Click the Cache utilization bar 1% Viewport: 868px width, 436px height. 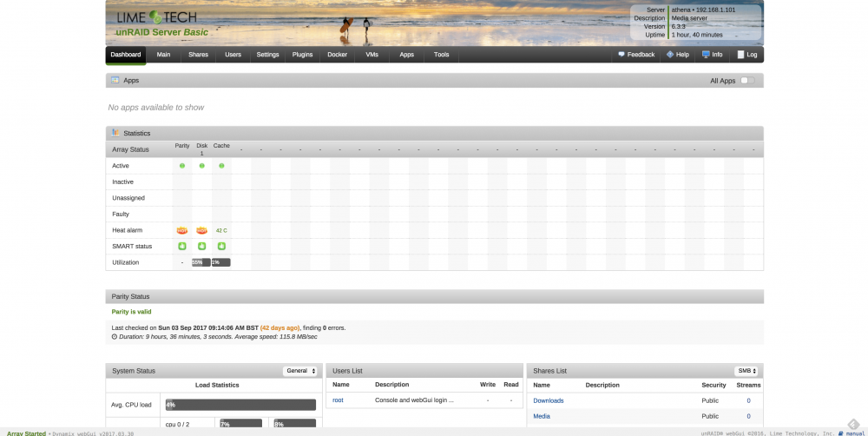pos(220,262)
